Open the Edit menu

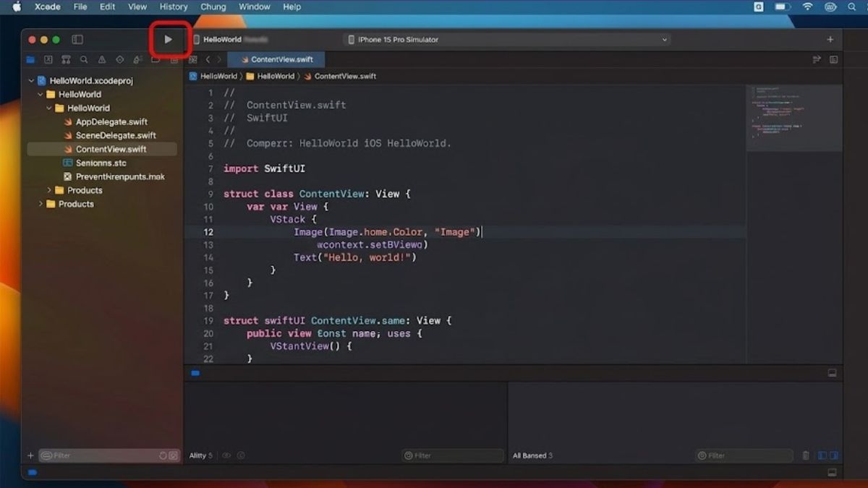pos(107,7)
